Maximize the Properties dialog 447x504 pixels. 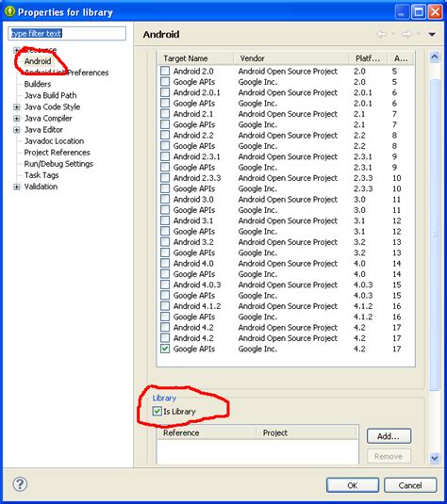[419, 12]
